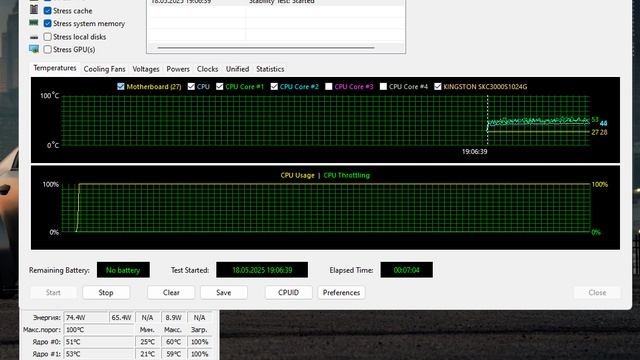Screen dimensions: 640x360
Task: Click the cache chip icon beside Stress cache
Action: click(x=34, y=10)
